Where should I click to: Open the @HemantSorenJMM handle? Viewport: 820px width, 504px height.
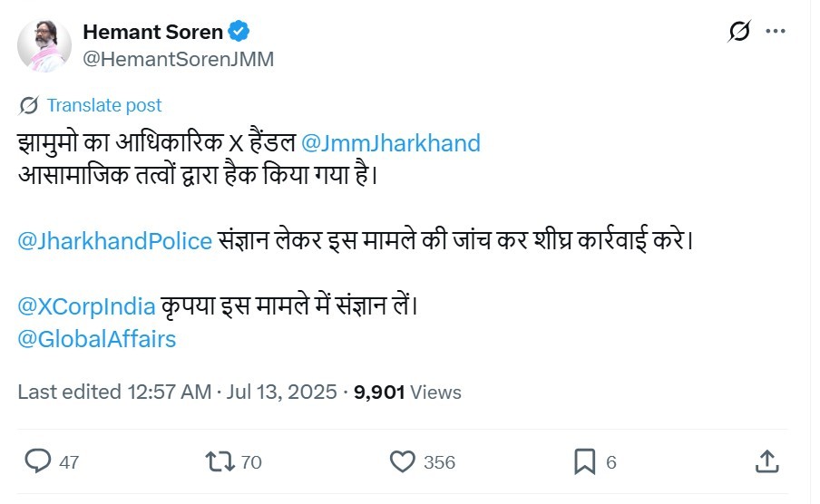(x=178, y=59)
